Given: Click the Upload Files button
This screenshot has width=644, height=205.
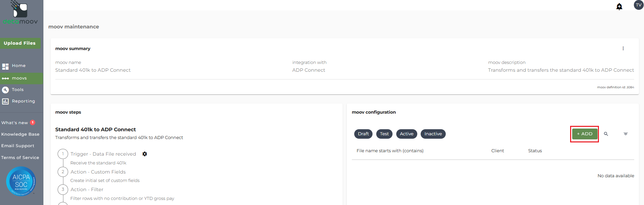Looking at the screenshot, I should (x=20, y=43).
